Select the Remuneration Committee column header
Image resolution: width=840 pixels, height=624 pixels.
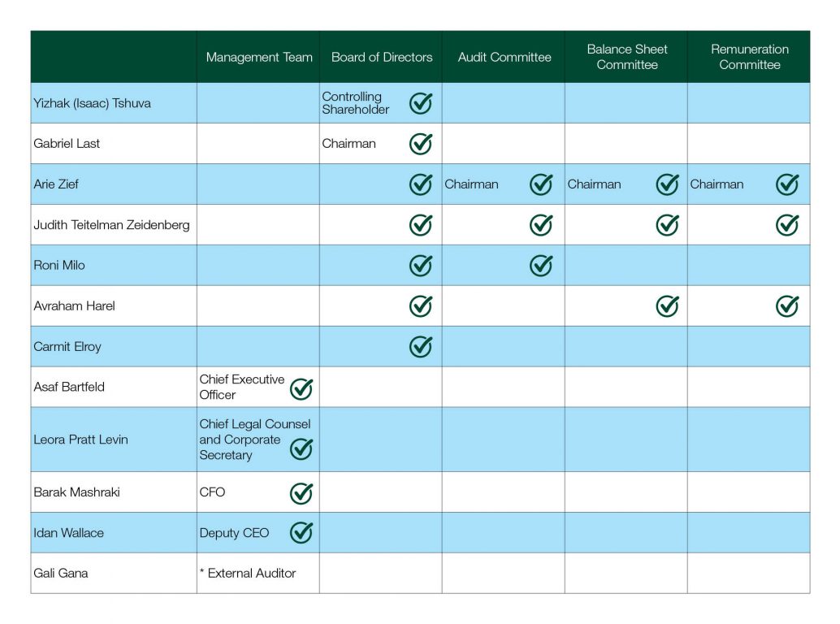coord(750,57)
